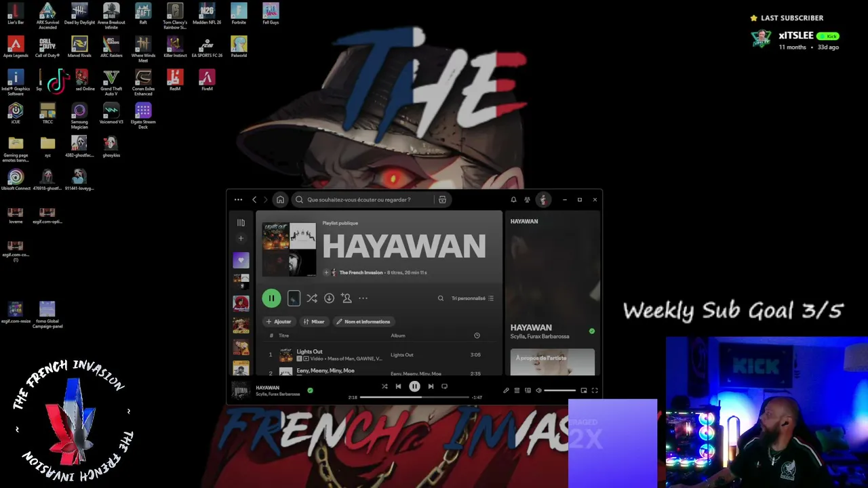Download the HAYAWAN playlist
Viewport: 868px width, 488px height.
329,298
